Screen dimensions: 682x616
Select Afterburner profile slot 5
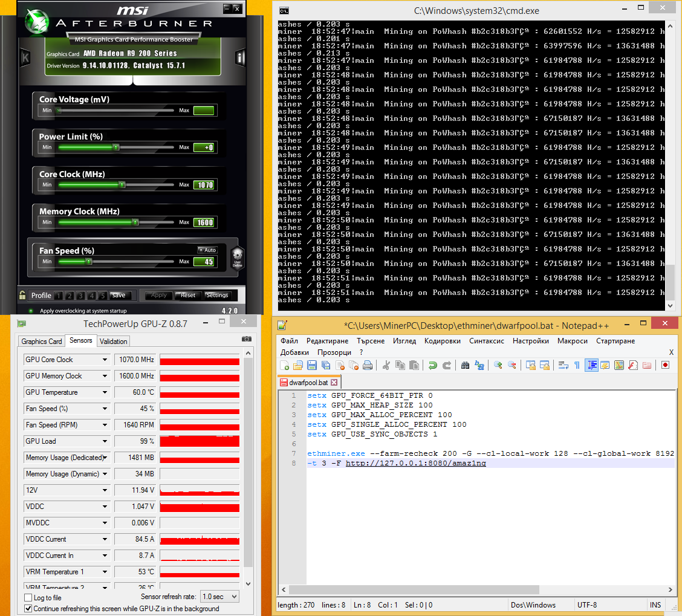(103, 296)
